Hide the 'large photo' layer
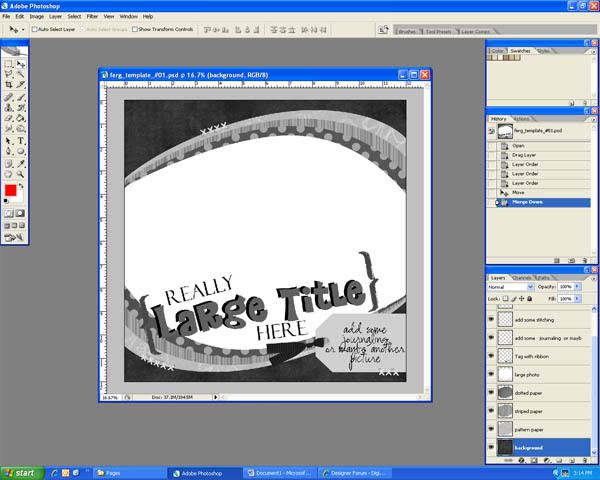This screenshot has height=480, width=600. pyautogui.click(x=491, y=374)
